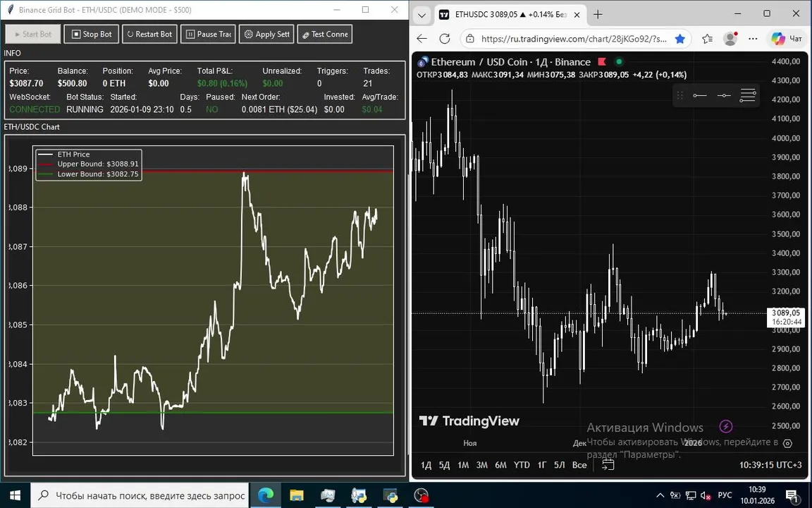Click the network tray icon
The image size is (812, 508).
[691, 495]
